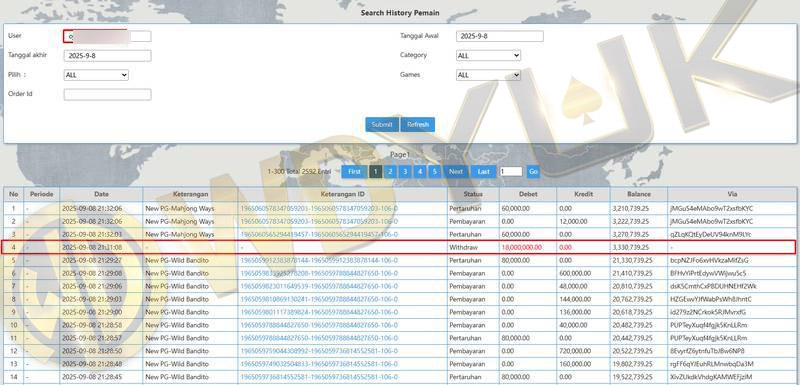The height and width of the screenshot is (385, 800).
Task: Click the Go button beside page input
Action: (x=533, y=172)
